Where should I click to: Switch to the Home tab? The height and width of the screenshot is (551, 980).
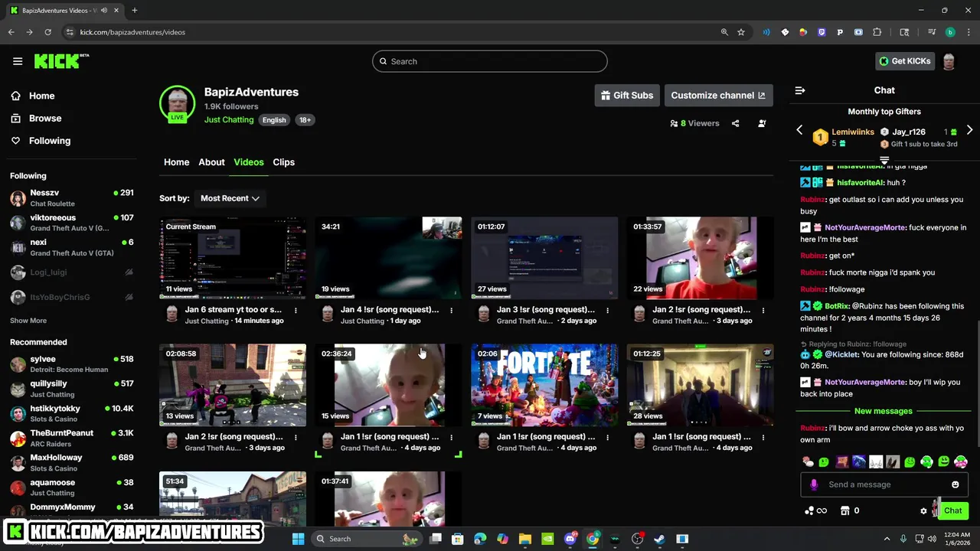[x=176, y=162]
